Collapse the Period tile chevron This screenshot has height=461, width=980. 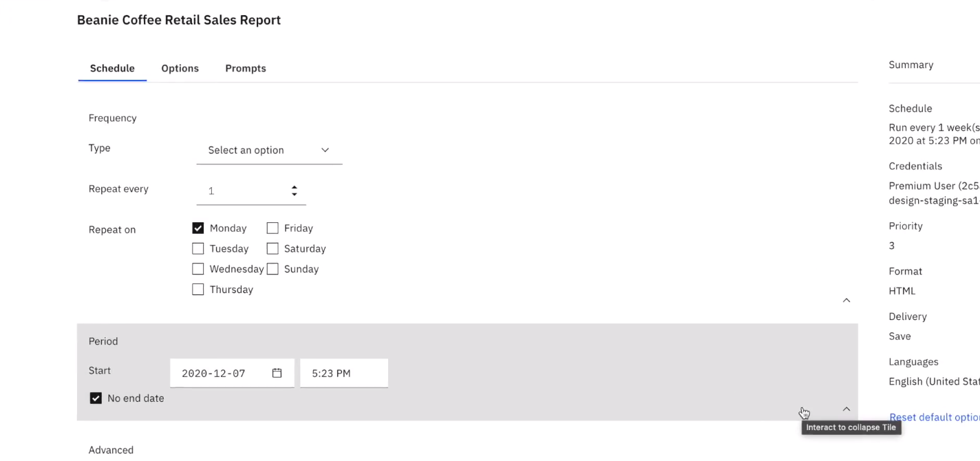846,409
